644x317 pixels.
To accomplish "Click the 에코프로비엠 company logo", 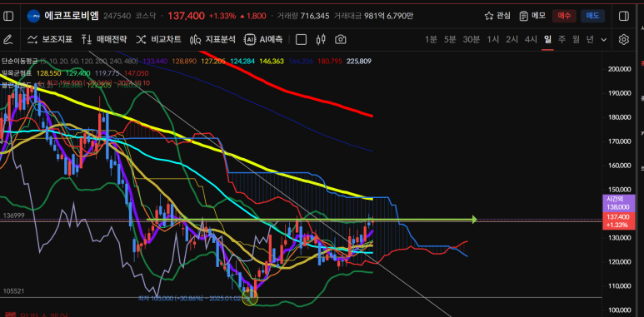I will pyautogui.click(x=33, y=16).
